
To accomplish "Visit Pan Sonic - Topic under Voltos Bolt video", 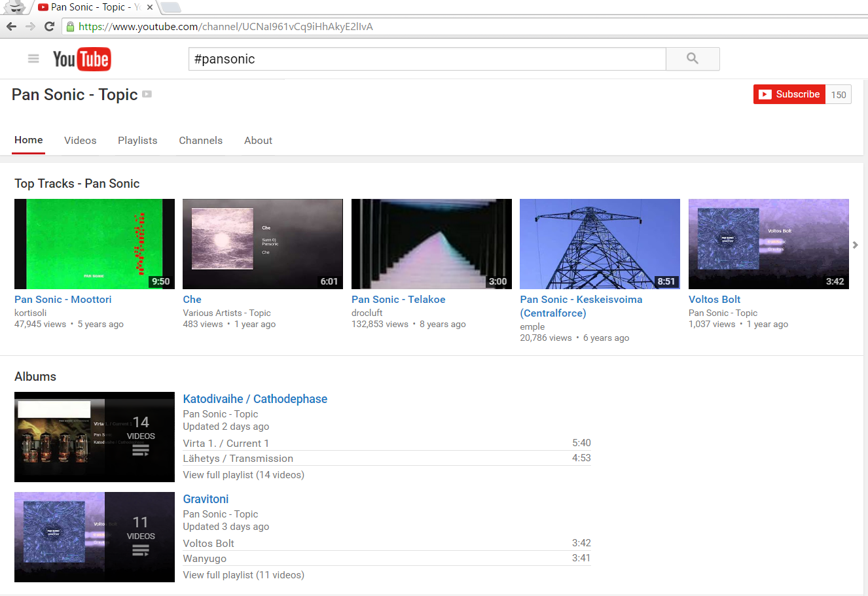I will click(723, 313).
